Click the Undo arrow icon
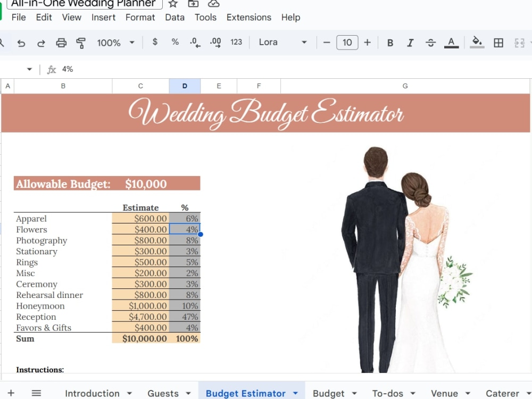 point(21,43)
